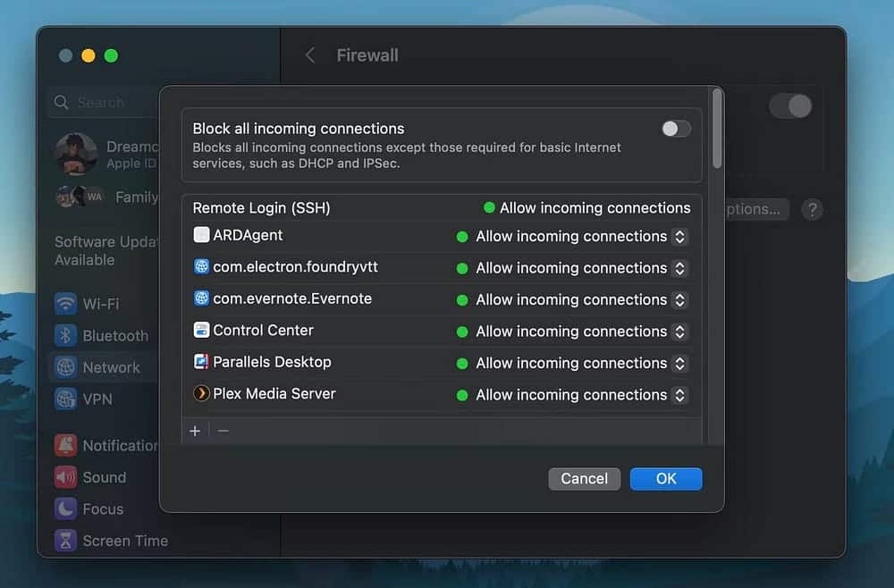894x588 pixels.
Task: Click the Wi-Fi icon in the sidebar
Action: coord(65,304)
